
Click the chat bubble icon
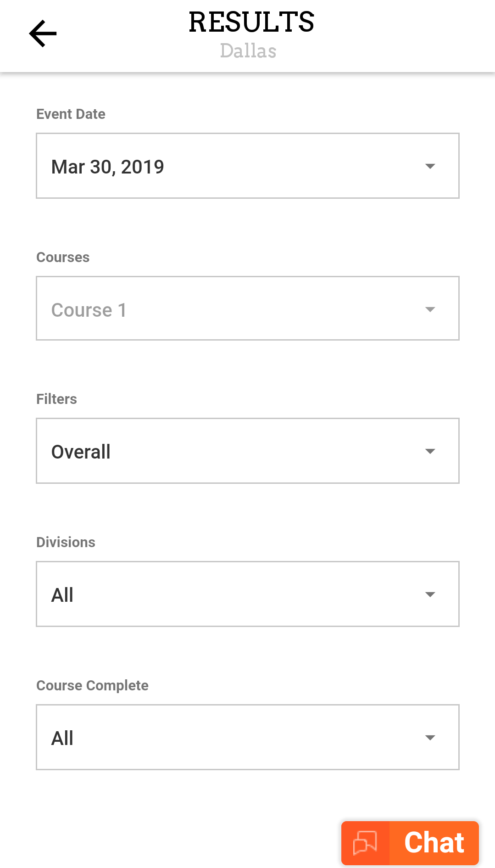[365, 843]
